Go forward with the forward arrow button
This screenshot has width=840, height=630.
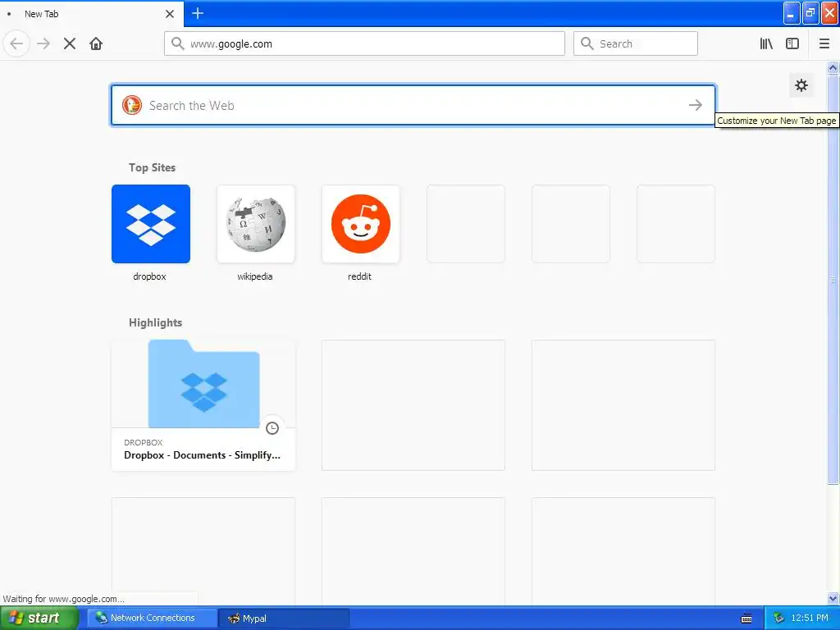(44, 43)
